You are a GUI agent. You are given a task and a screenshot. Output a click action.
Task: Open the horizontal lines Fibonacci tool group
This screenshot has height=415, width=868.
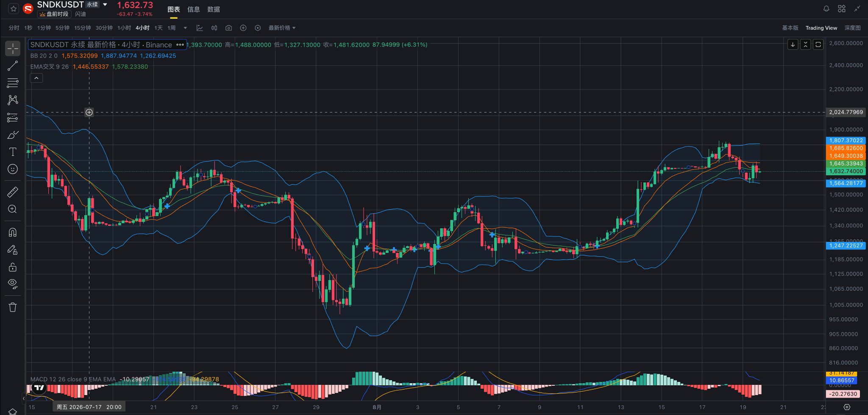click(x=13, y=83)
